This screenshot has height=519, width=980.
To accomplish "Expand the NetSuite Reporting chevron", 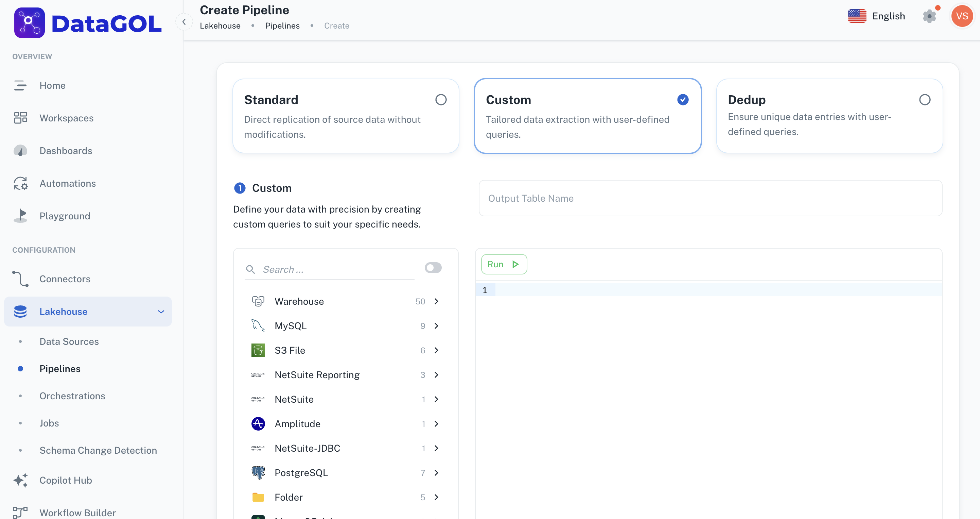I will 436,375.
